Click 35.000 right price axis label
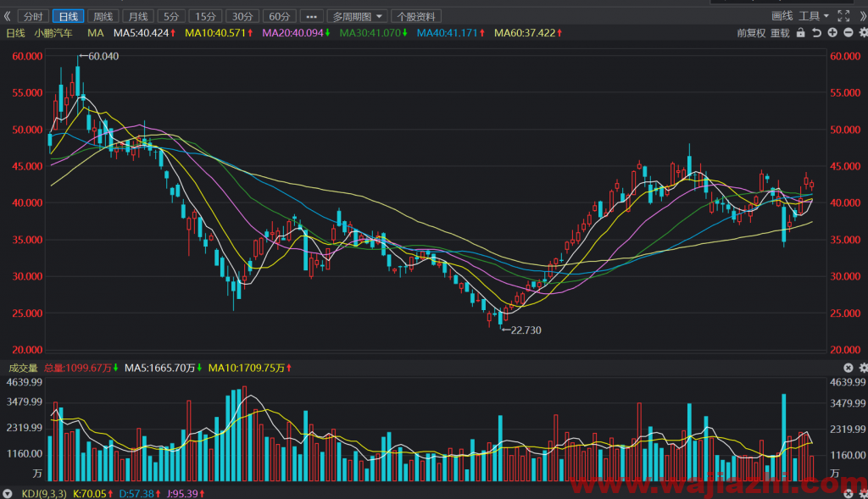868x499 pixels. 845,240
